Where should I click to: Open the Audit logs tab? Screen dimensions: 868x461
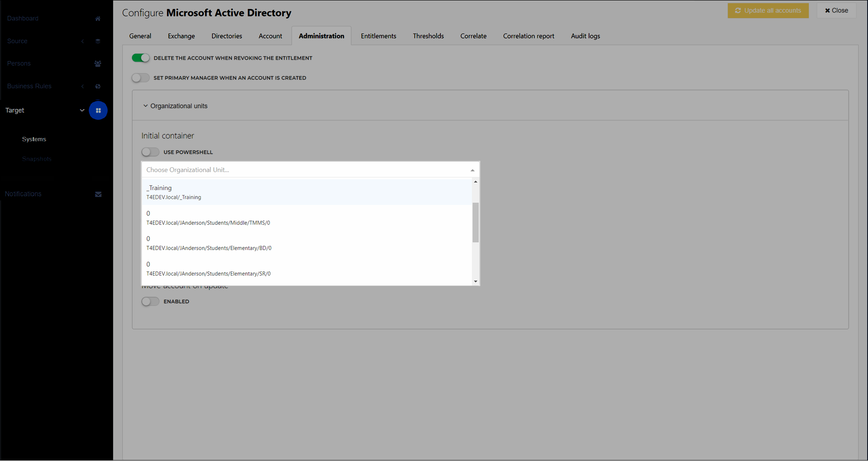pyautogui.click(x=585, y=36)
